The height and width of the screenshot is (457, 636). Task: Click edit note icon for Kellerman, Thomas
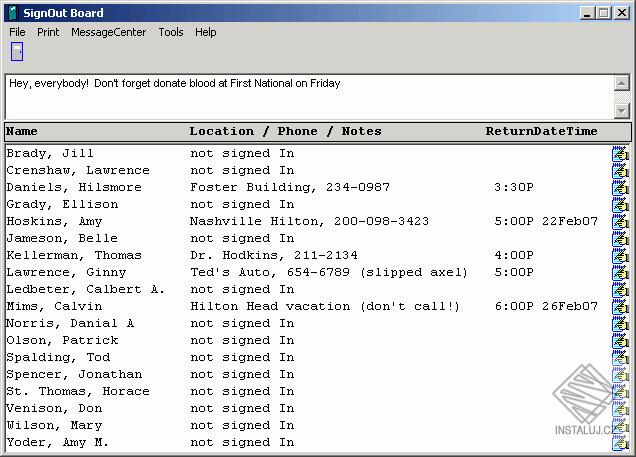click(620, 256)
